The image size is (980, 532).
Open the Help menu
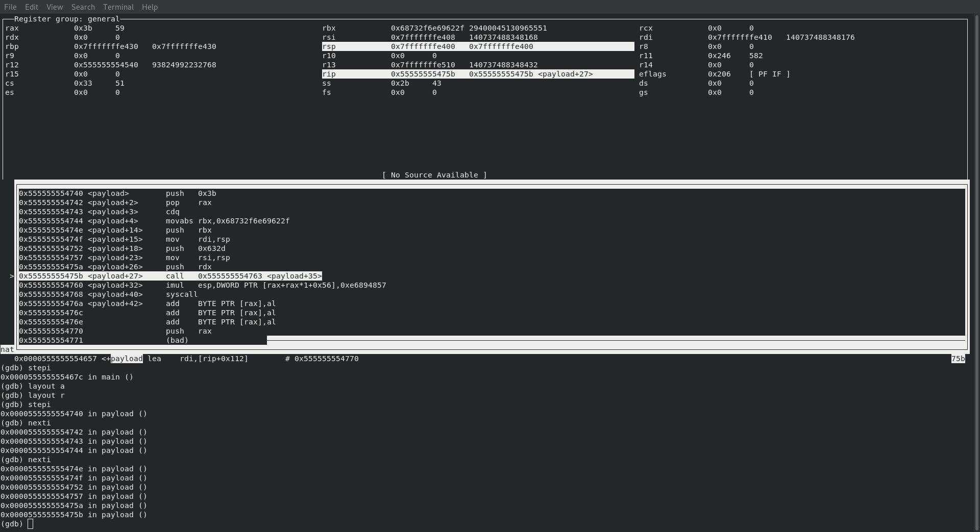click(150, 7)
